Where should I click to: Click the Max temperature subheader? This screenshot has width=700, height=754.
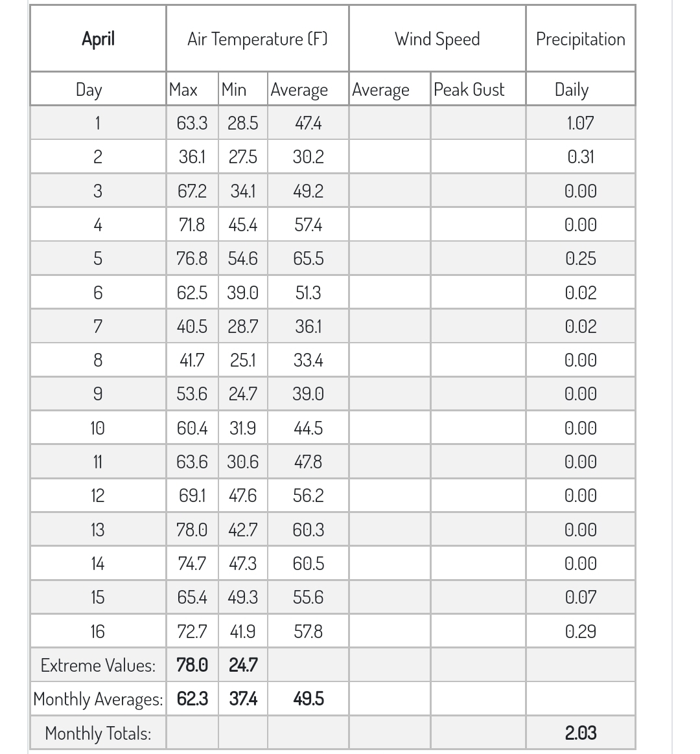click(x=183, y=89)
